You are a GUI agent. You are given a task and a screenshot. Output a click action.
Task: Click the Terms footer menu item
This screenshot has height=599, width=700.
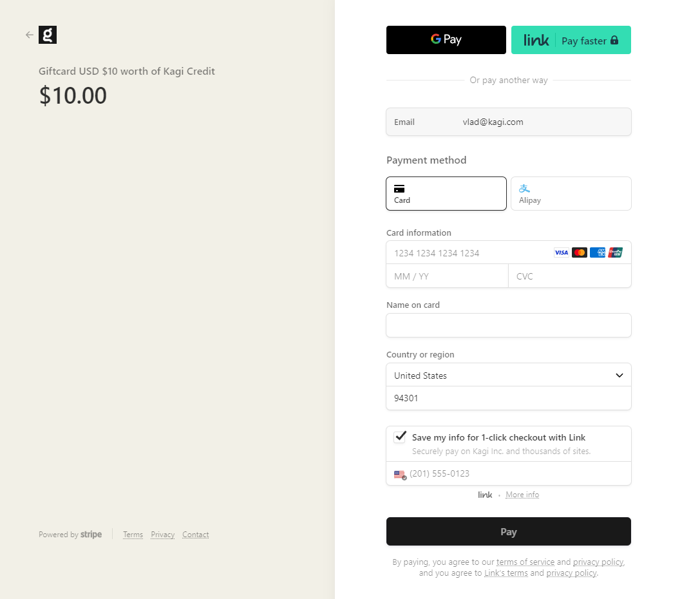133,534
